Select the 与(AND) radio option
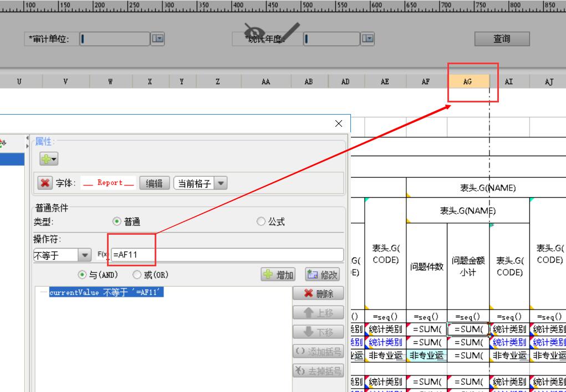Viewport: 566px width, 392px height. [x=82, y=275]
